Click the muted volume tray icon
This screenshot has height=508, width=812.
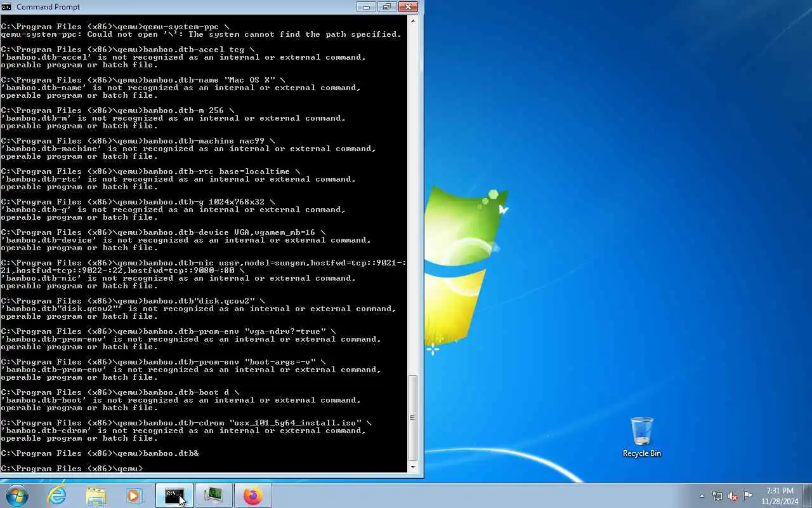[x=733, y=496]
